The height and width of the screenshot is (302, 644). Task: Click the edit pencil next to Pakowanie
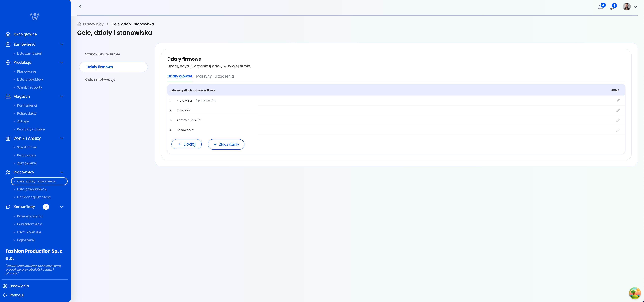(x=618, y=130)
